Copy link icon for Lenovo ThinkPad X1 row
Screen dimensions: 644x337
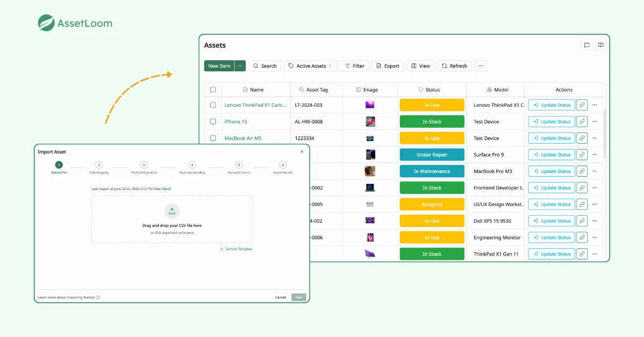[x=582, y=105]
